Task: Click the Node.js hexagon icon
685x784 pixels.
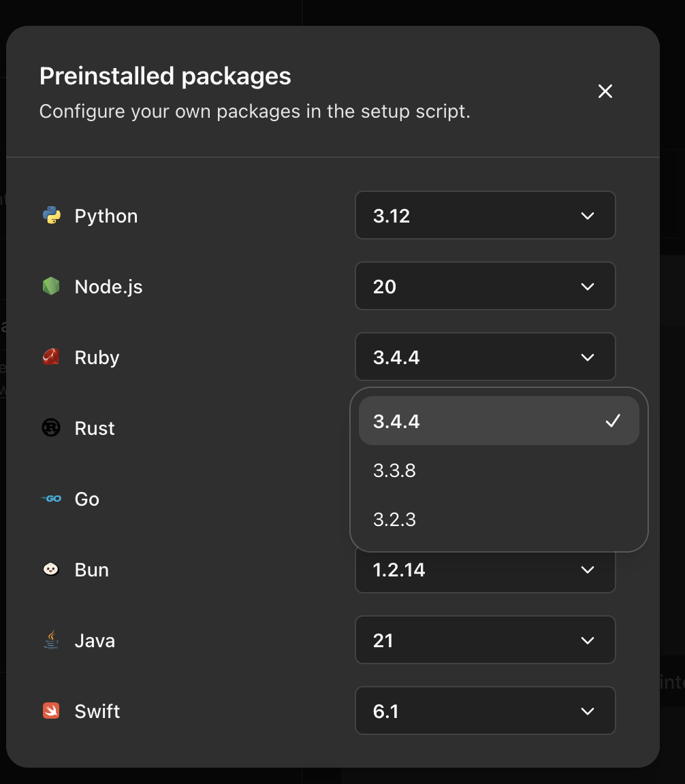Action: (x=51, y=287)
